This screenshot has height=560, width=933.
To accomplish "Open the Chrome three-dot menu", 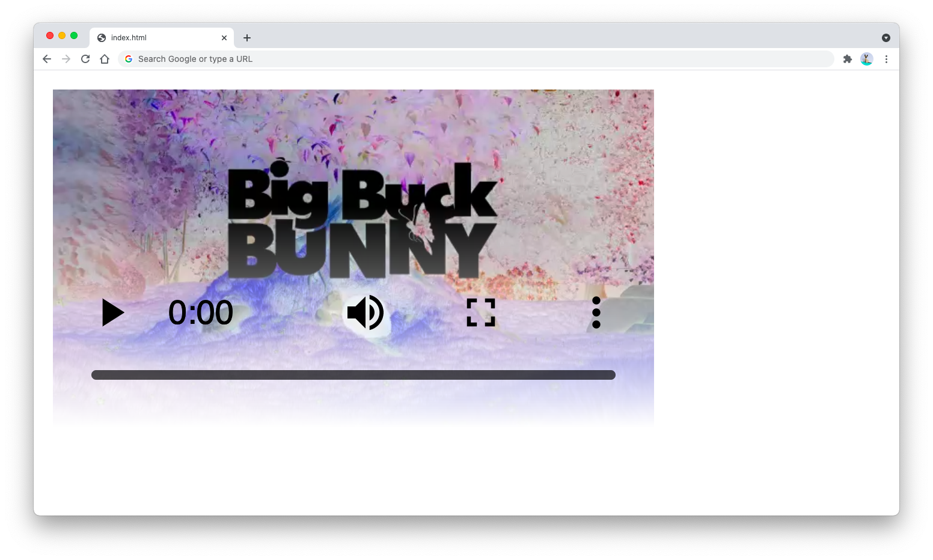I will [886, 59].
